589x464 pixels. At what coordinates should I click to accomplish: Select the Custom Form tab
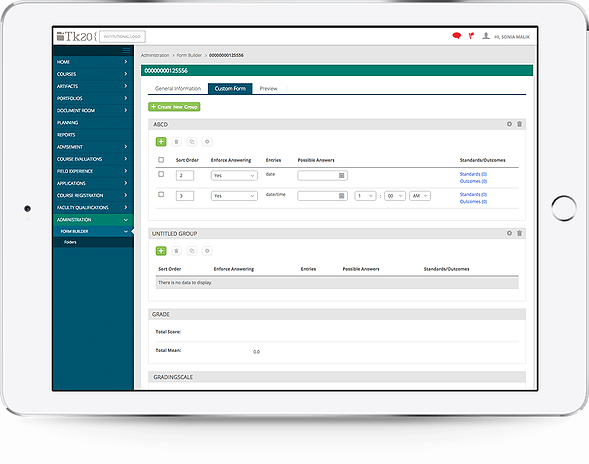click(230, 89)
